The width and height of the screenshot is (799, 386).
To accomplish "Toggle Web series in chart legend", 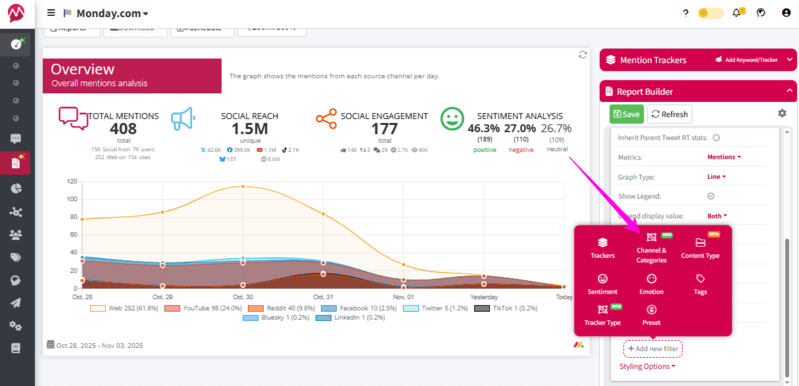I will (x=125, y=308).
